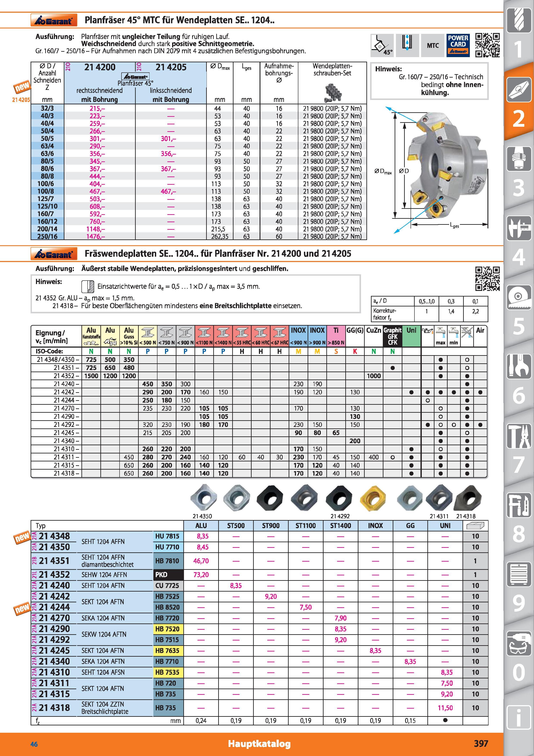Select the highlighted chapter 2 milling insert icon

click(518, 90)
